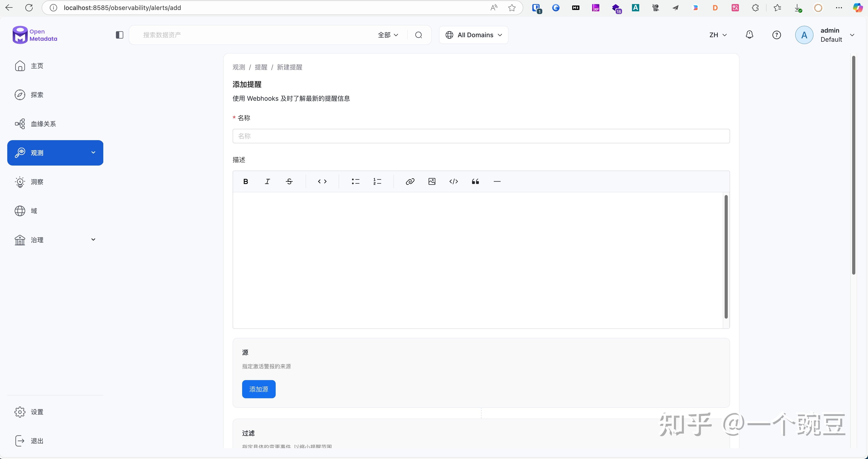Open 洞察 in sidebar
The height and width of the screenshot is (459, 868).
coord(37,182)
